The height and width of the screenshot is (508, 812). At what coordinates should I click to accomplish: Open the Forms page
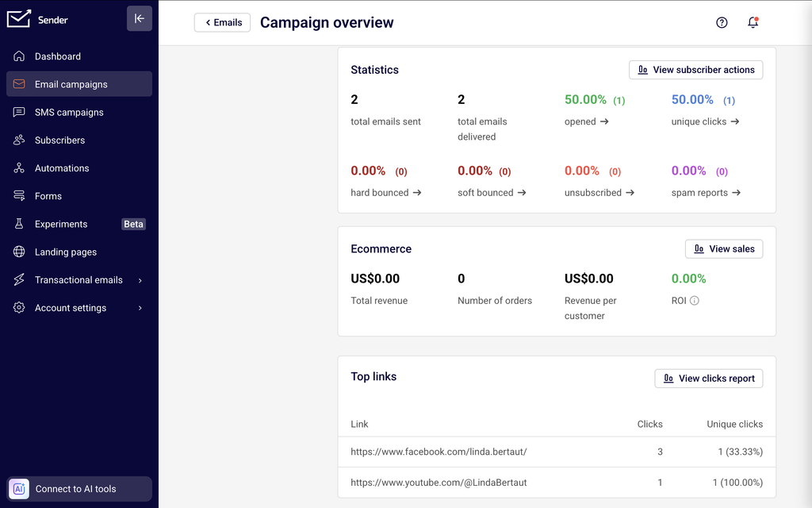point(79,196)
